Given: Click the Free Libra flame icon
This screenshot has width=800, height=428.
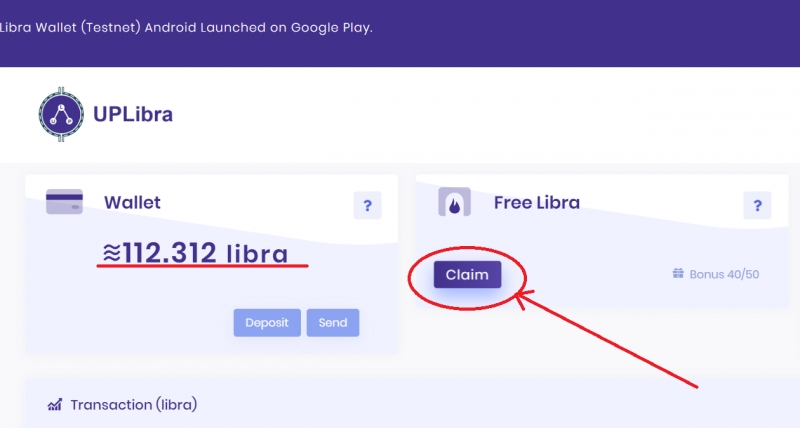Looking at the screenshot, I should 455,203.
